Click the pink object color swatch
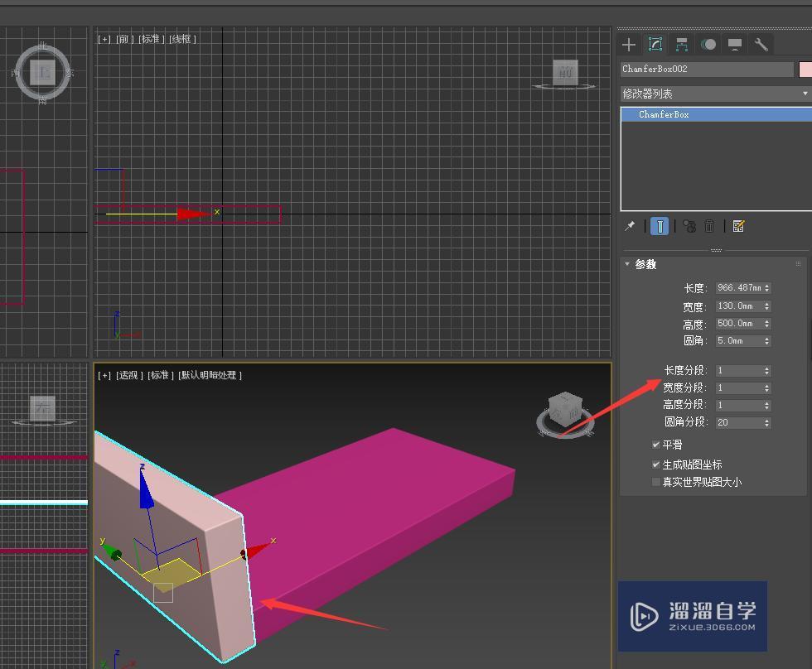812x669 pixels. pos(805,69)
